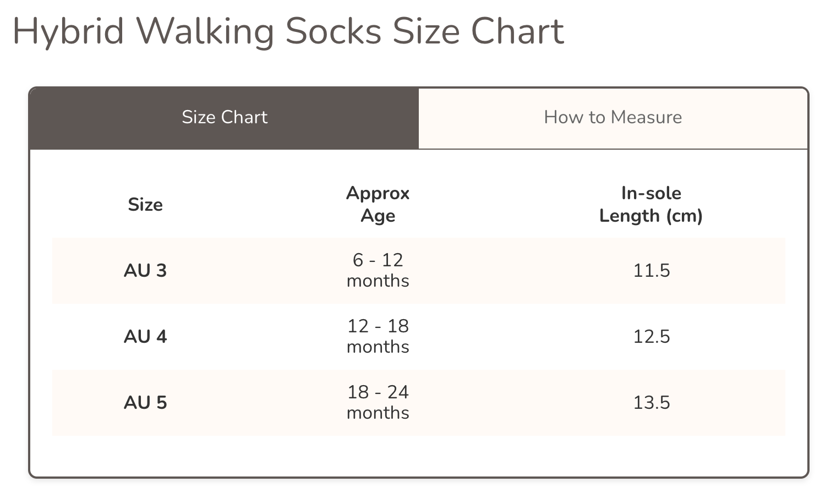Click the 11.5 in-sole length value
831x504 pixels.
pyautogui.click(x=652, y=271)
